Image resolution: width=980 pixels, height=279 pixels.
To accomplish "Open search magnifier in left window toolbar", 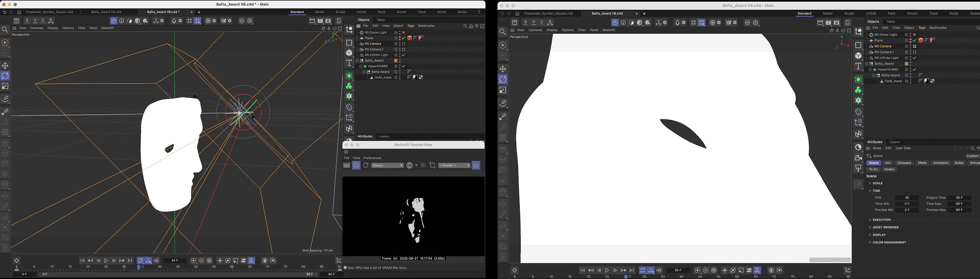I will coord(5,30).
